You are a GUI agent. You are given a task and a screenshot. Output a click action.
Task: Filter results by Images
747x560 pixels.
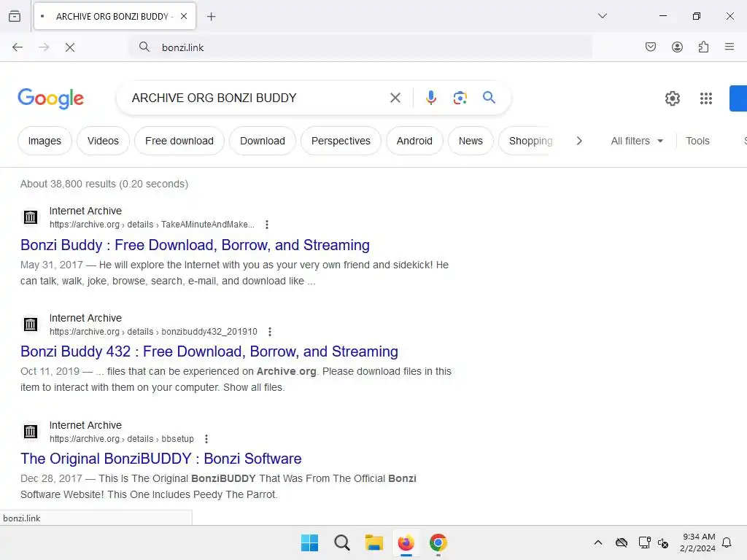44,141
